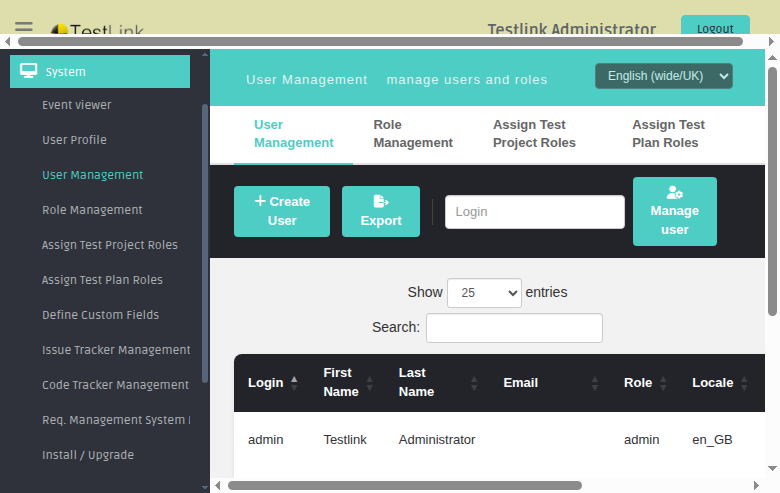This screenshot has width=780, height=493.
Task: Click the Manage user button
Action: [x=675, y=211]
